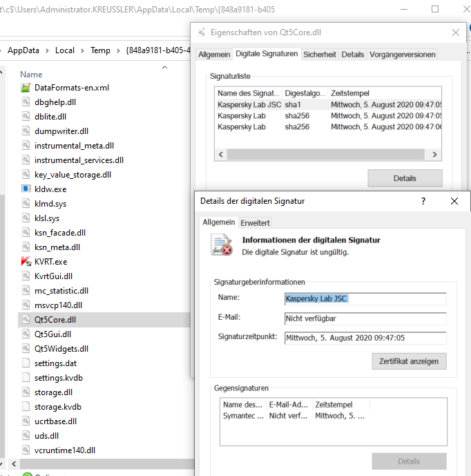The height and width of the screenshot is (476, 471).
Task: Open the Details tab in Eigenschaften window
Action: tap(353, 55)
